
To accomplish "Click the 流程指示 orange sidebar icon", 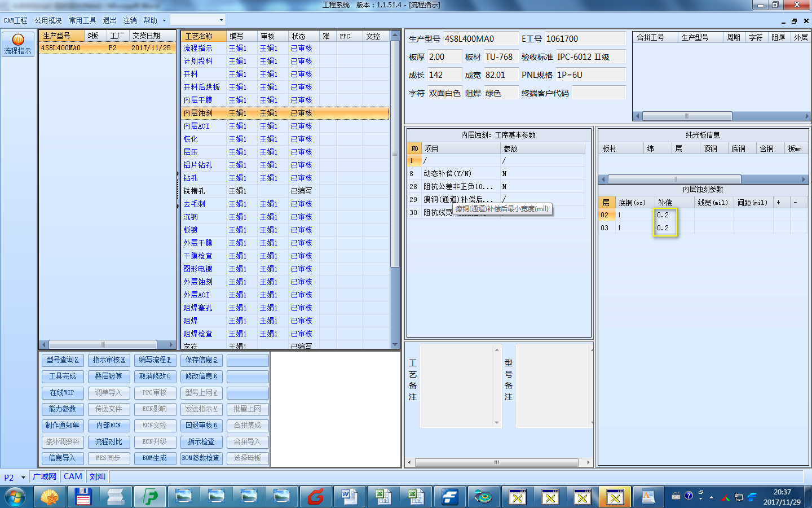I will tap(18, 43).
